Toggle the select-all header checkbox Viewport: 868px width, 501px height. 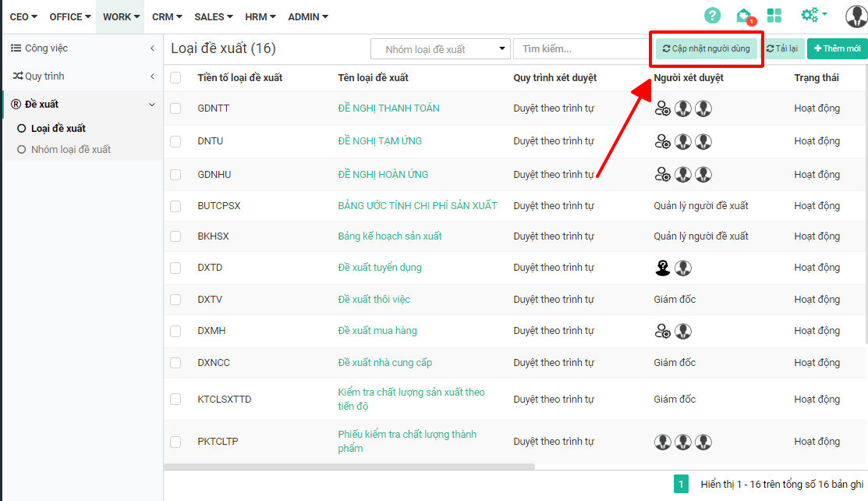click(175, 77)
